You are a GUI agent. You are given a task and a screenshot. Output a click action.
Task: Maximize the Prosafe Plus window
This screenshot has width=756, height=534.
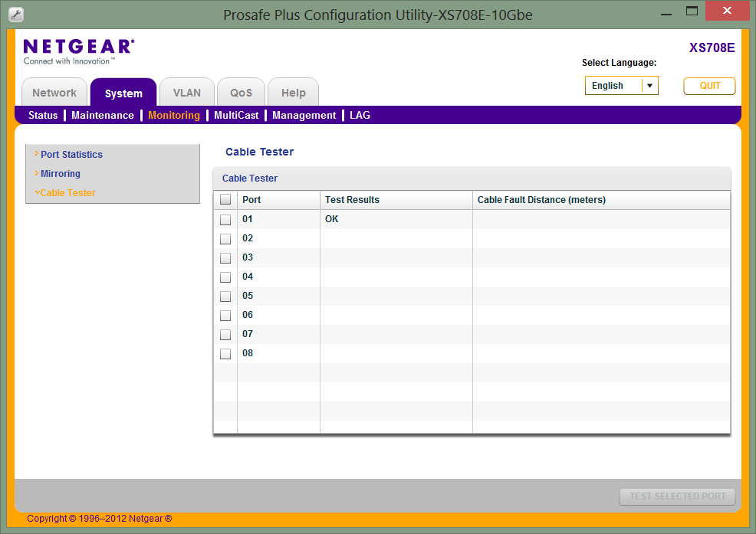[x=692, y=11]
